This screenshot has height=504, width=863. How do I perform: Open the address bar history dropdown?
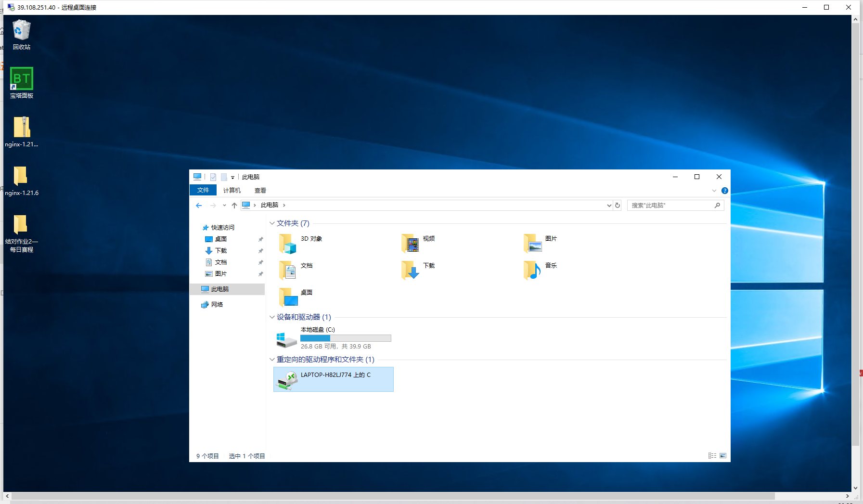[x=609, y=206]
